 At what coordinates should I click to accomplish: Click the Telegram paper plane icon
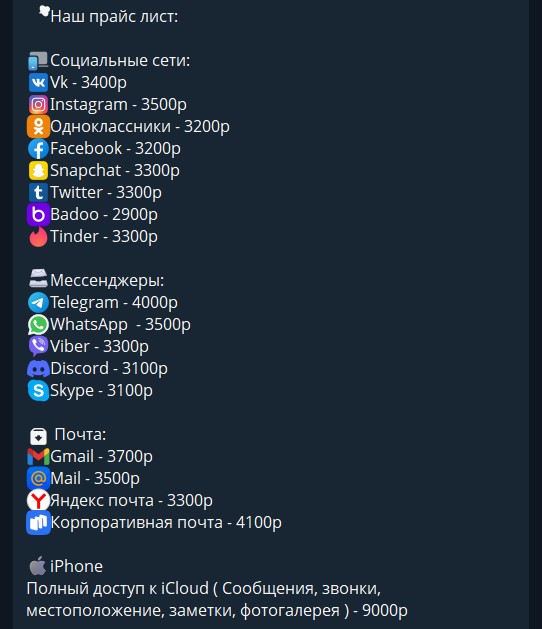[x=38, y=302]
